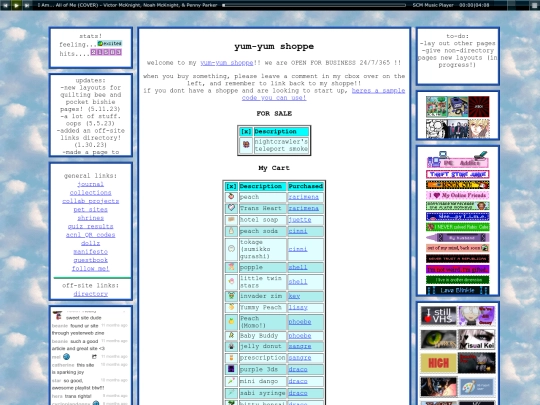Click the Baby Buddy item icon
540x405 pixels.
coord(231,335)
